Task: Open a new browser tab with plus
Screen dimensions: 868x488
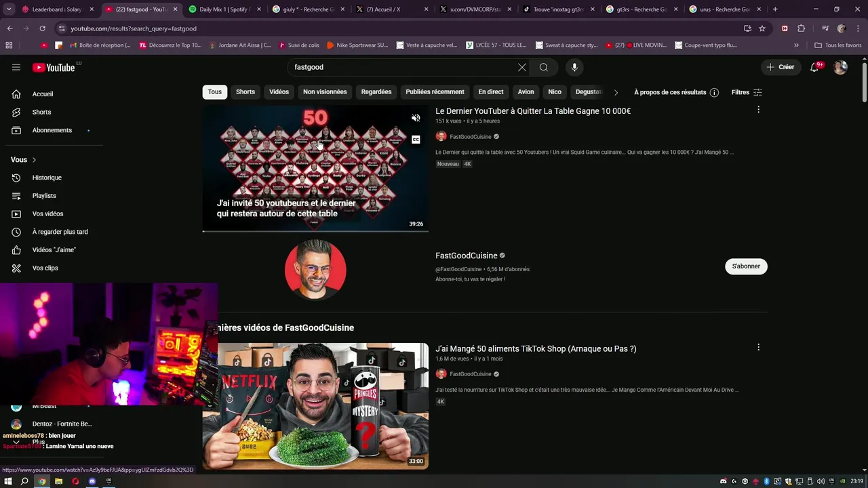Action: 775,9
